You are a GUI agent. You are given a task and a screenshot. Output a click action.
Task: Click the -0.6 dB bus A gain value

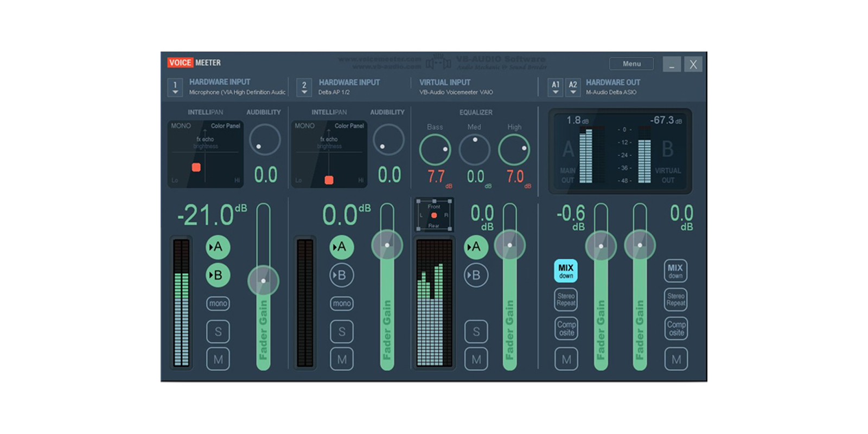tap(571, 216)
